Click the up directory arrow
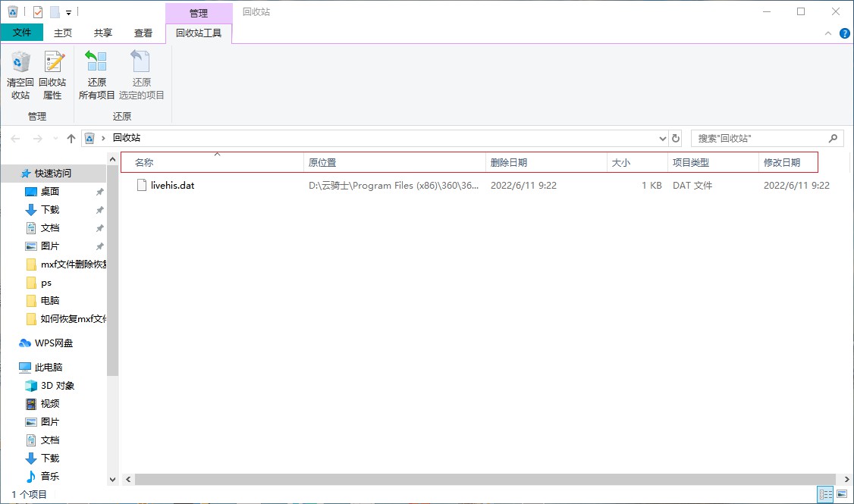 [71, 138]
